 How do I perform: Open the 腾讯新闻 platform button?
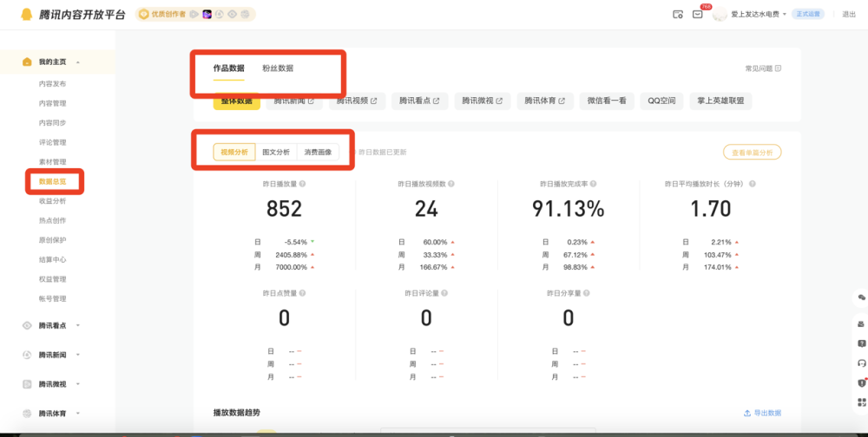294,101
